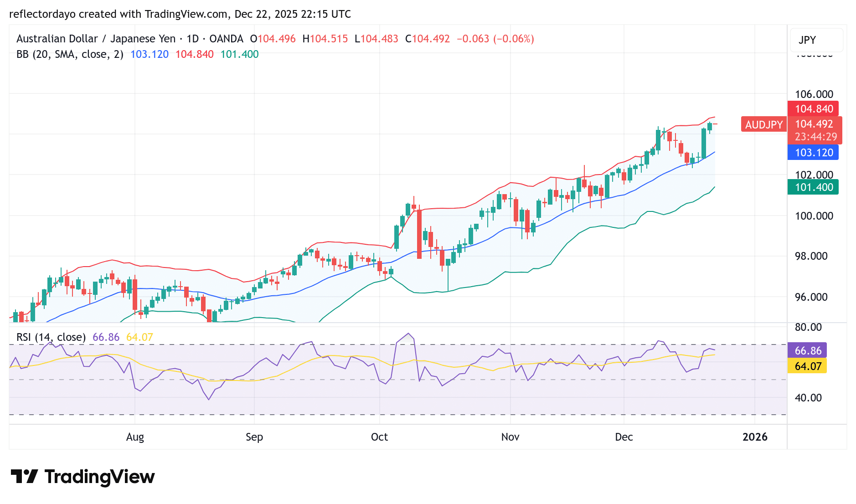Select the red AUDJPY price tag
Image resolution: width=856 pixels, height=504 pixels.
point(763,125)
